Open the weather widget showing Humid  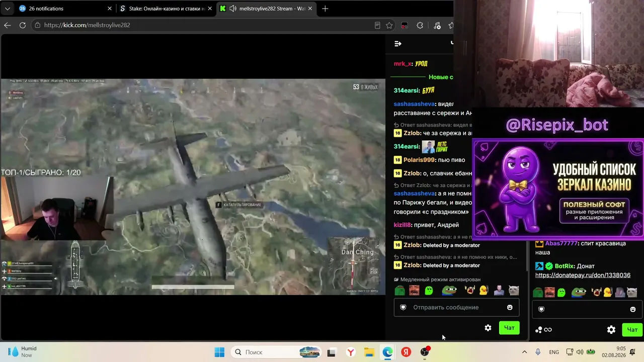tap(23, 352)
